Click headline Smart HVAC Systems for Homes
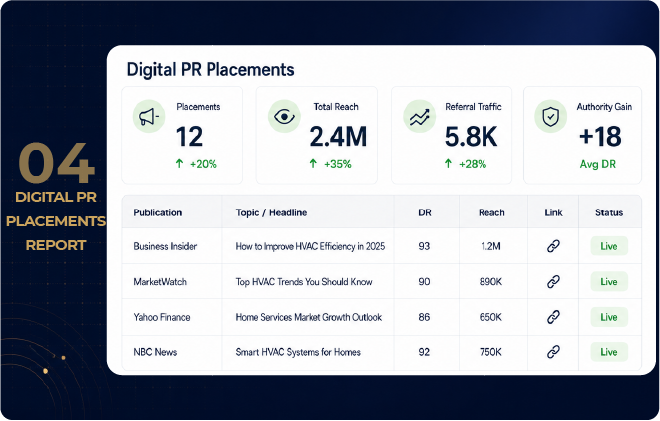This screenshot has height=421, width=660. 298,352
